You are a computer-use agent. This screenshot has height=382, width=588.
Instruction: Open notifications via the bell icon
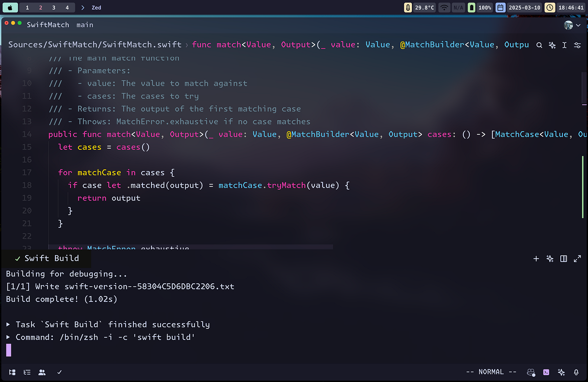(x=576, y=372)
